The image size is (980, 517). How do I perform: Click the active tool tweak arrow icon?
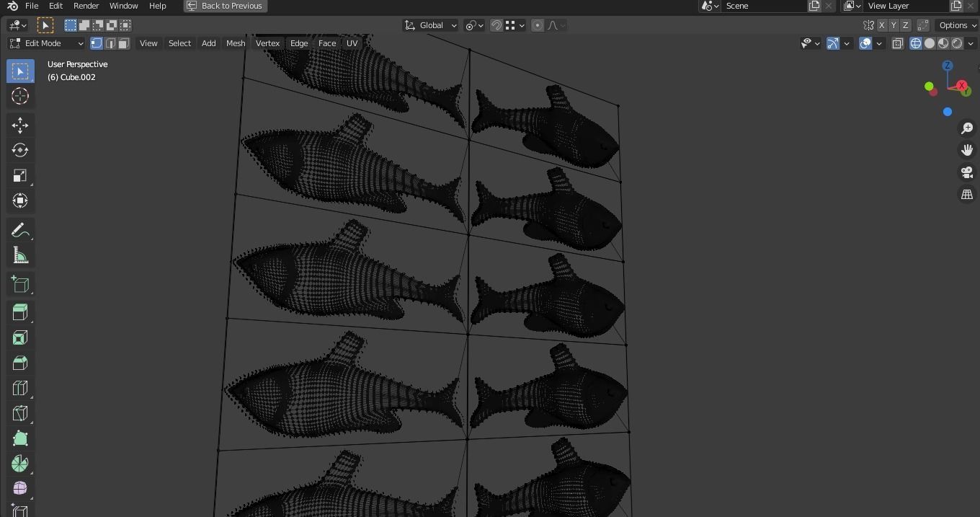(x=45, y=25)
